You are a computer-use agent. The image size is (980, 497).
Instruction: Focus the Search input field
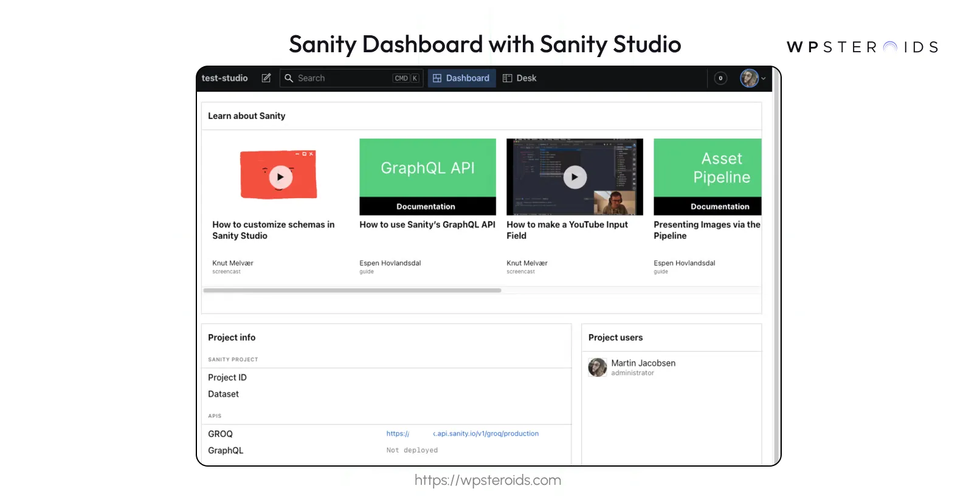(351, 78)
